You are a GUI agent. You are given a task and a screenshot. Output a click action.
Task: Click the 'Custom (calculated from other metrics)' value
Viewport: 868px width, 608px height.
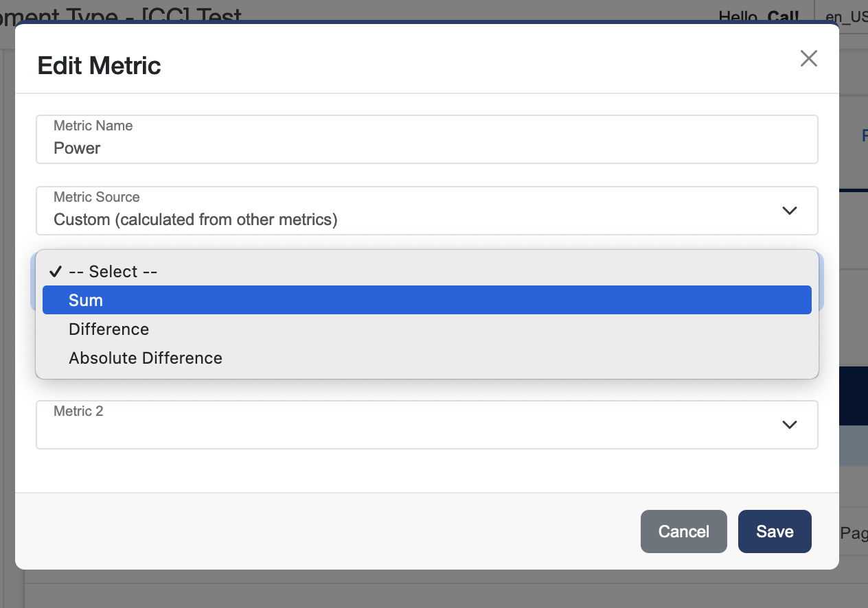(196, 220)
